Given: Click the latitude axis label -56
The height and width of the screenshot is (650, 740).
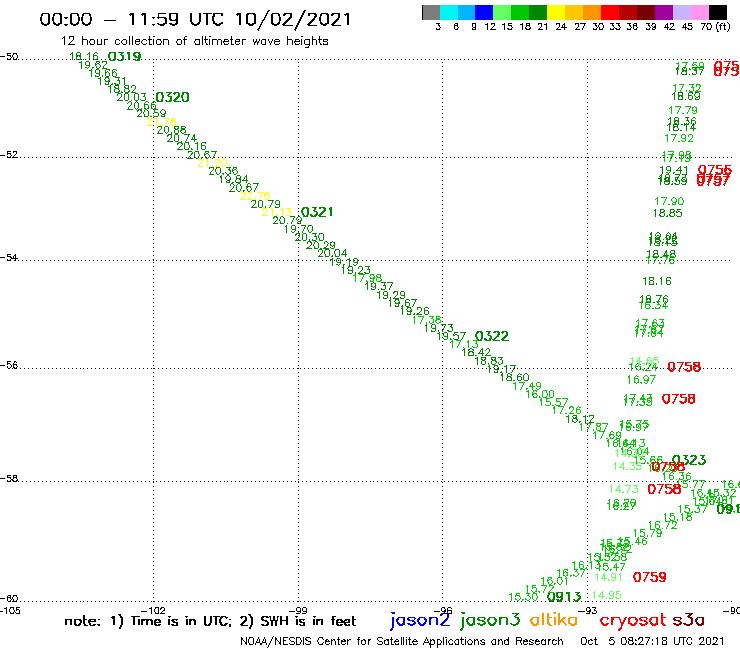Looking at the screenshot, I should (x=9, y=365).
